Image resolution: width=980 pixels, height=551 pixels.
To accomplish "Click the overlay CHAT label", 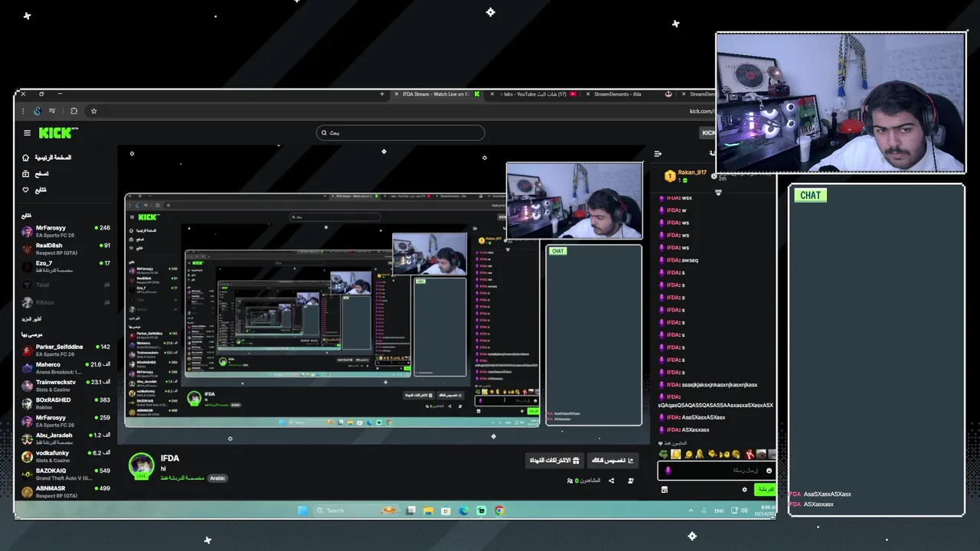I will coord(810,195).
